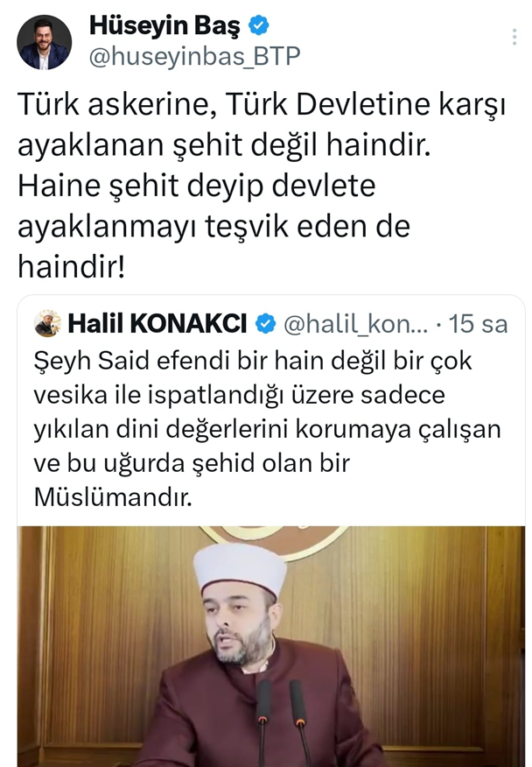
Task: Click the final word "haindir!" of main tweet
Action: click(72, 267)
